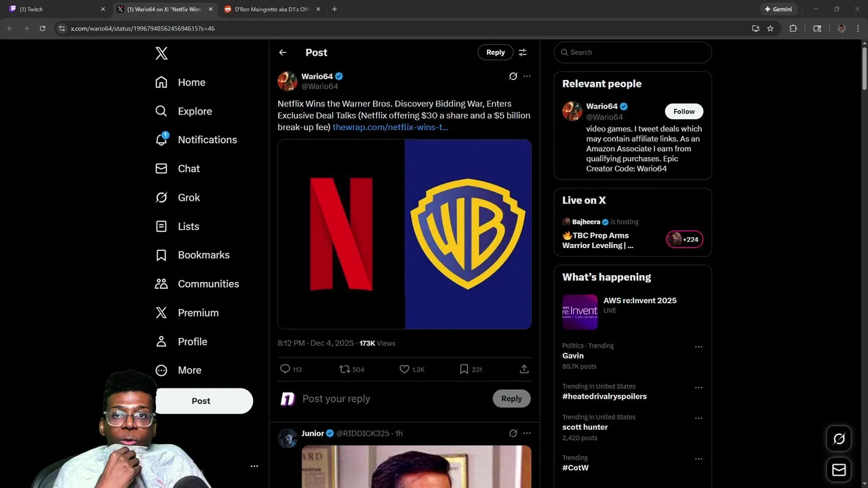Go to Home in sidebar
Image resolution: width=868 pixels, height=488 pixels.
click(x=180, y=82)
